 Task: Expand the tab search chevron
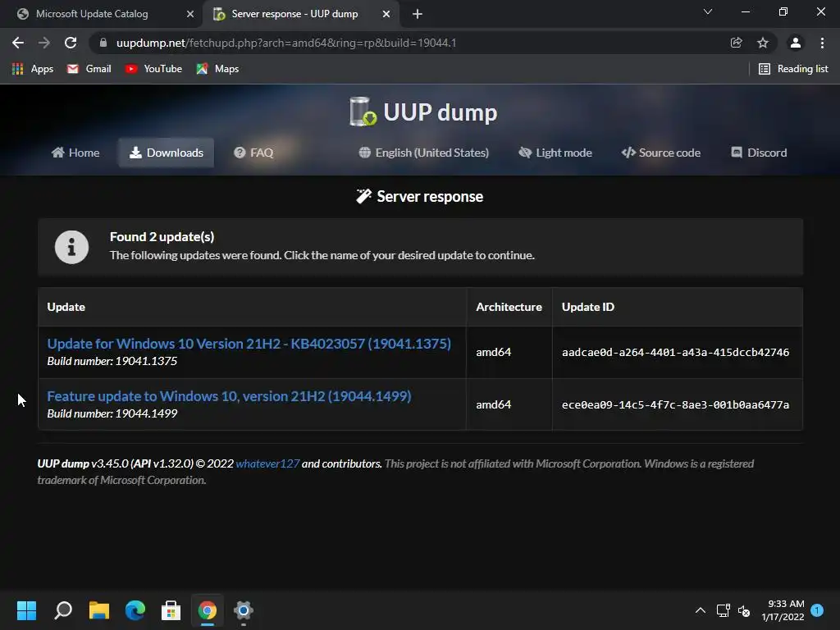point(708,11)
